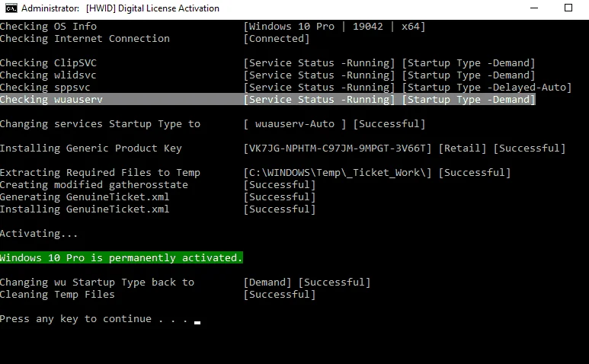Minimize the Digital License Activation window

pos(534,8)
